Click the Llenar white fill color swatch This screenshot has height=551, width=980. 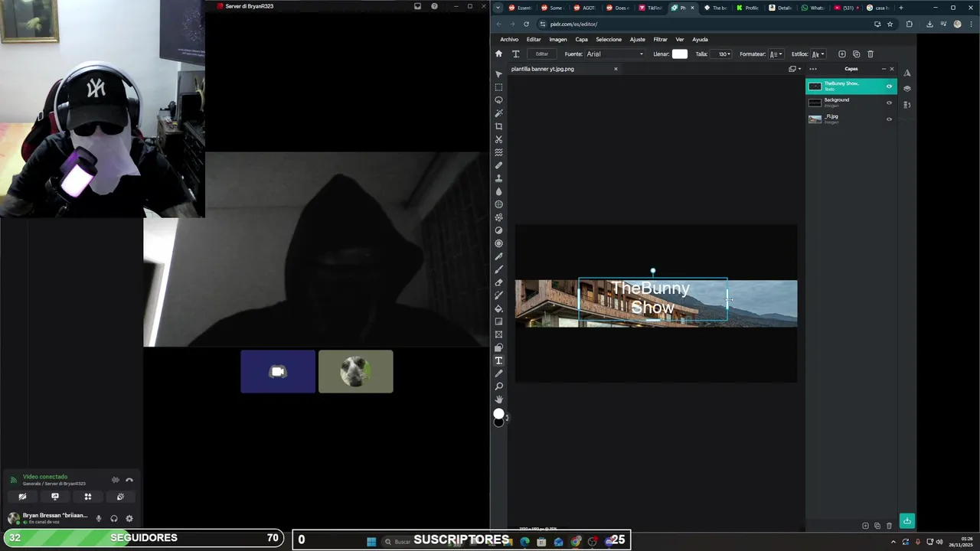pos(679,54)
